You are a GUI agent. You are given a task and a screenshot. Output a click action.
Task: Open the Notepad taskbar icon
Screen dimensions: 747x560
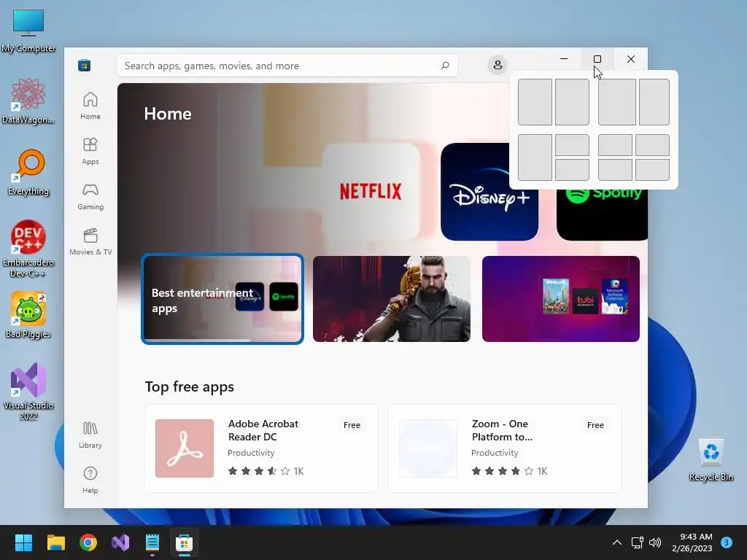click(152, 542)
